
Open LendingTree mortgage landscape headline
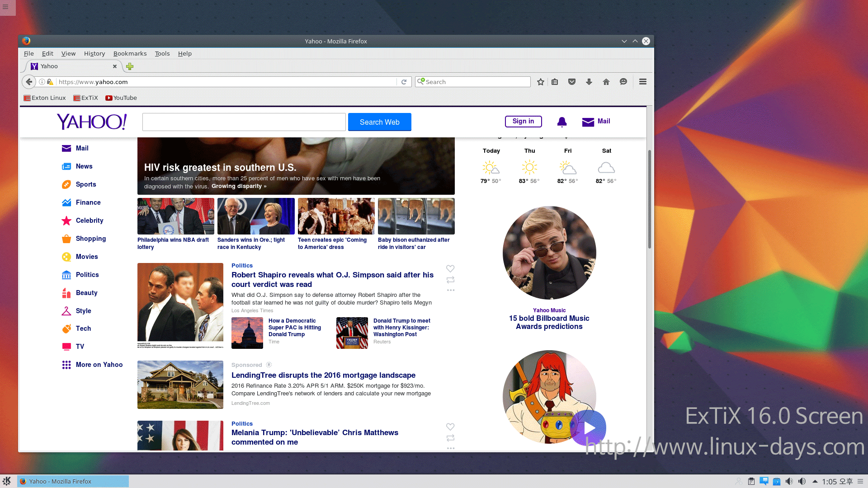323,375
